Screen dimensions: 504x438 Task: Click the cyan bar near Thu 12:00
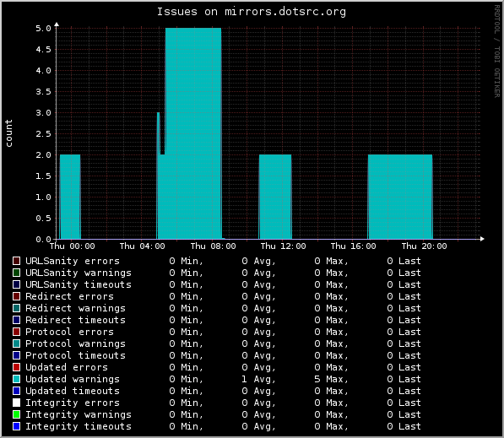click(x=275, y=197)
